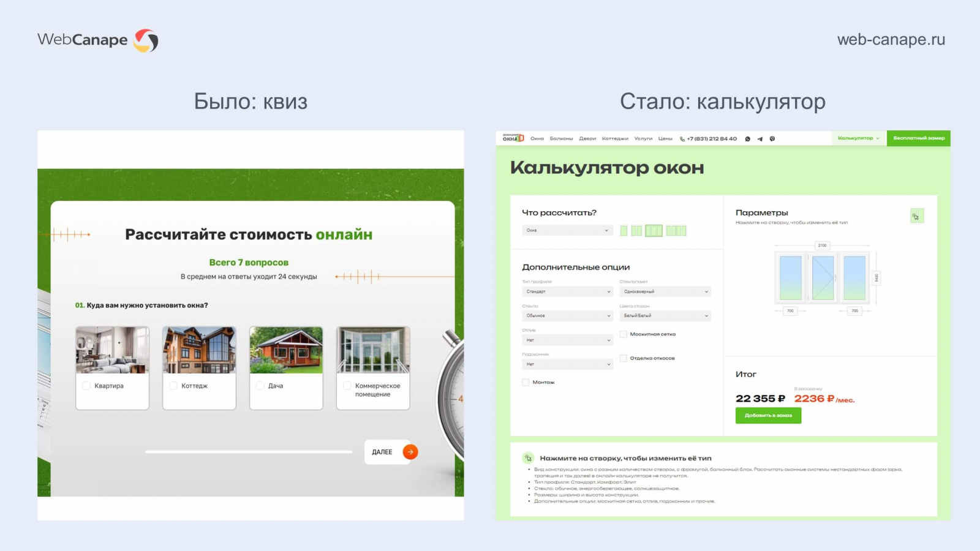Click the left sash of the window diagram
This screenshot has width=980, height=551.
pos(791,277)
